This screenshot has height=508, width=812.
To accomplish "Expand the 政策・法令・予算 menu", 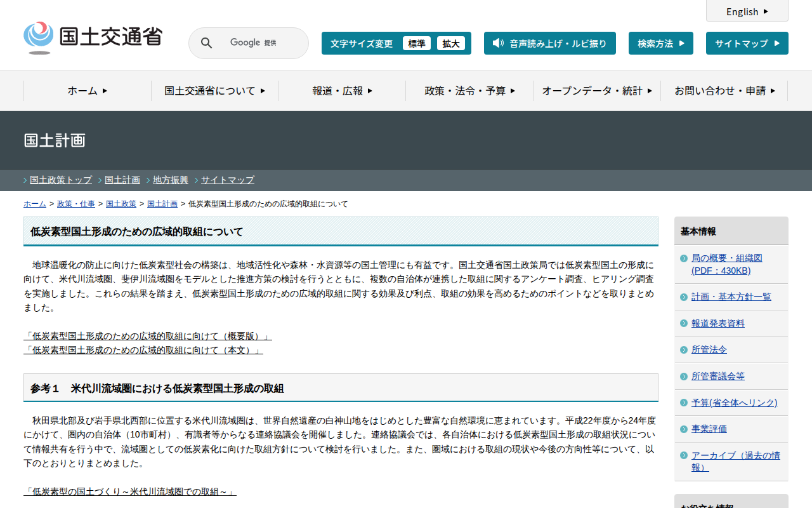I will click(x=469, y=91).
